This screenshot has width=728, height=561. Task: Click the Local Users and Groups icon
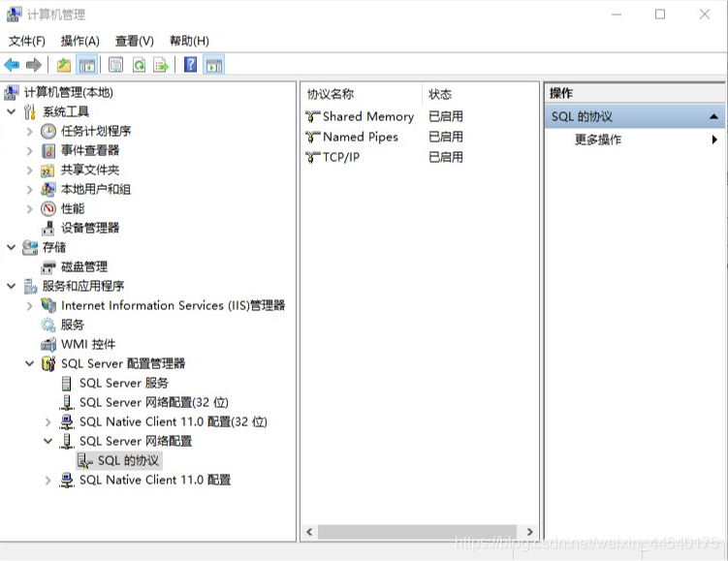click(48, 189)
